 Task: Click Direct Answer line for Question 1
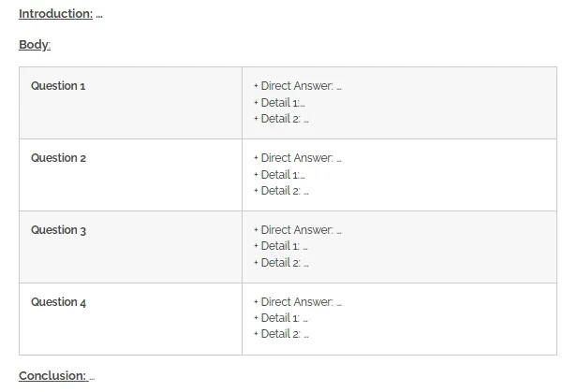coord(297,86)
